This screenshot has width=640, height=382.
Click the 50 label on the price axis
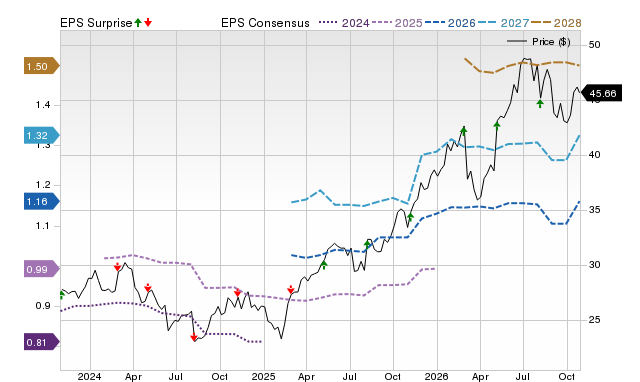click(x=594, y=44)
